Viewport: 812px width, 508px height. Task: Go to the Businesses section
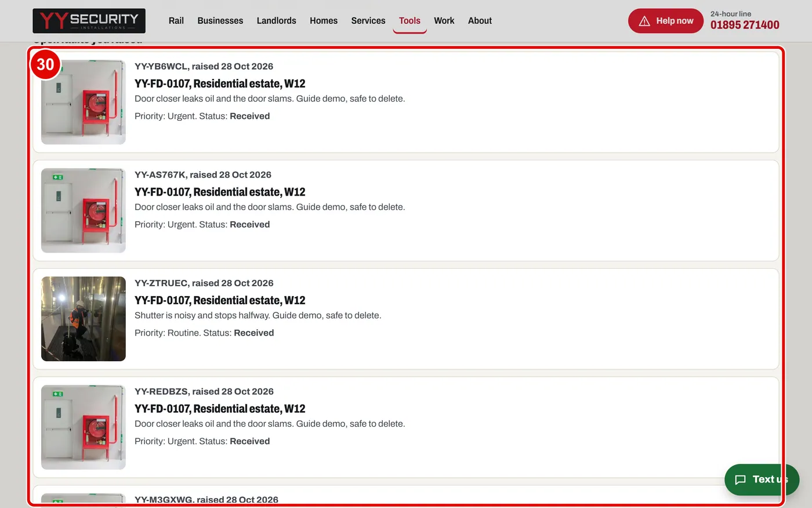(220, 21)
